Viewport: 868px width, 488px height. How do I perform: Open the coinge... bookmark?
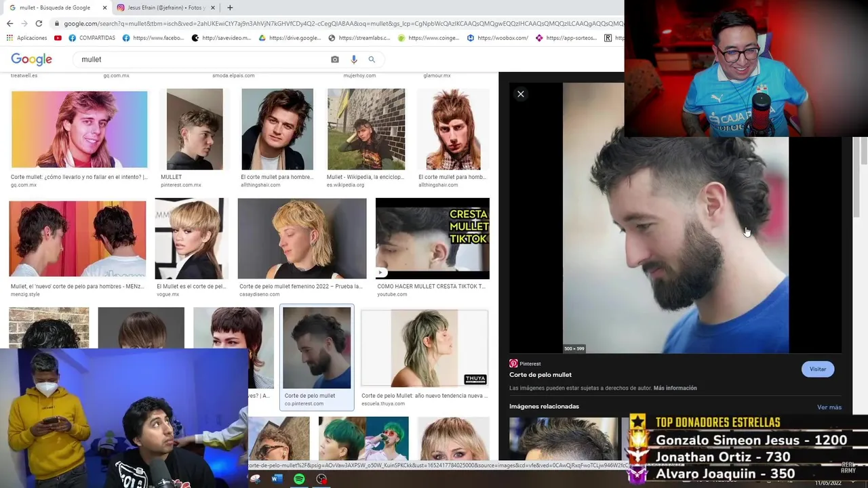[x=429, y=38]
